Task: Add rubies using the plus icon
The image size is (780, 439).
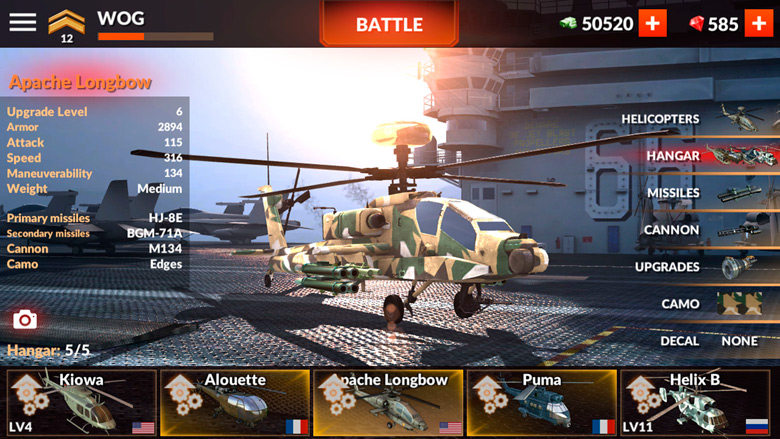Action: click(759, 23)
